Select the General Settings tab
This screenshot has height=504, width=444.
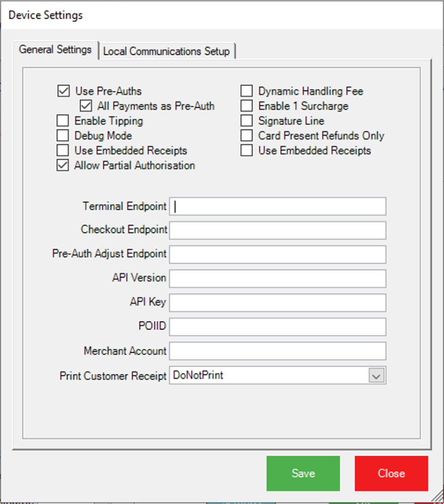click(55, 50)
